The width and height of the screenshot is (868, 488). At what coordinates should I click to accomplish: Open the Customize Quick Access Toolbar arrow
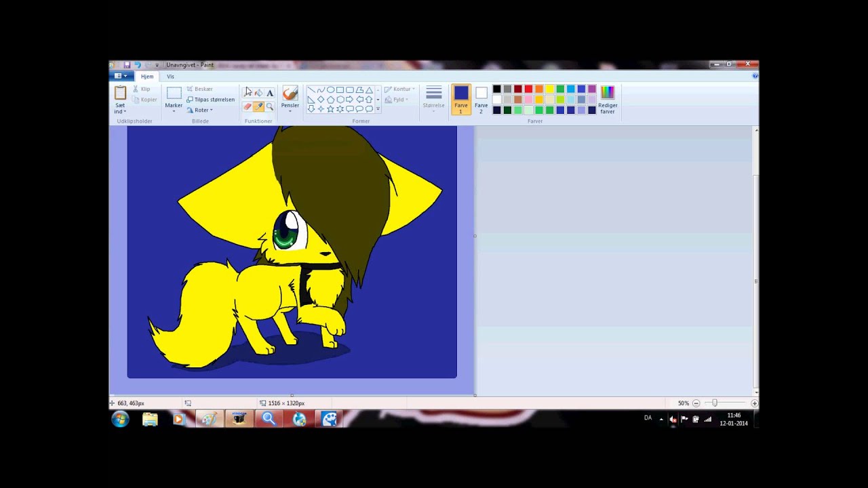click(157, 65)
